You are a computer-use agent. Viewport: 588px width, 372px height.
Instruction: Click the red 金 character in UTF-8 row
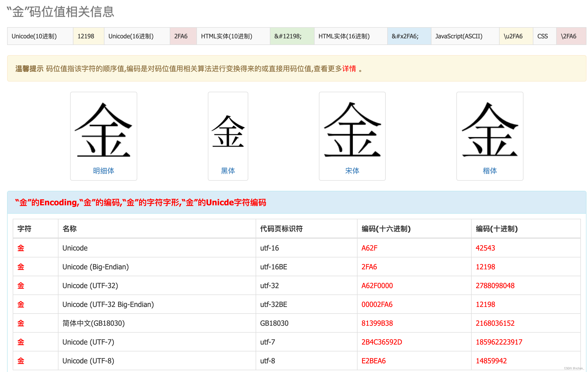pos(21,361)
